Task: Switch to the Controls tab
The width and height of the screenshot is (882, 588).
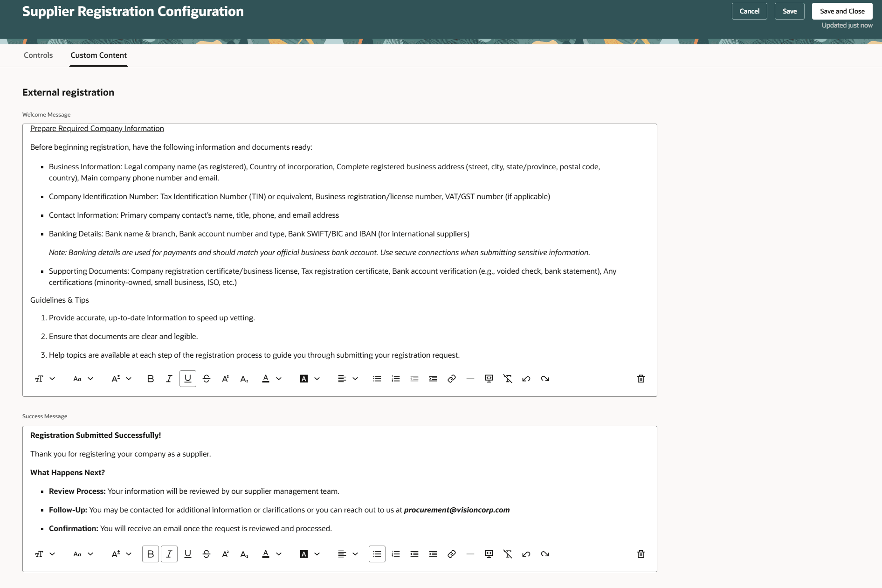Action: pos(38,55)
